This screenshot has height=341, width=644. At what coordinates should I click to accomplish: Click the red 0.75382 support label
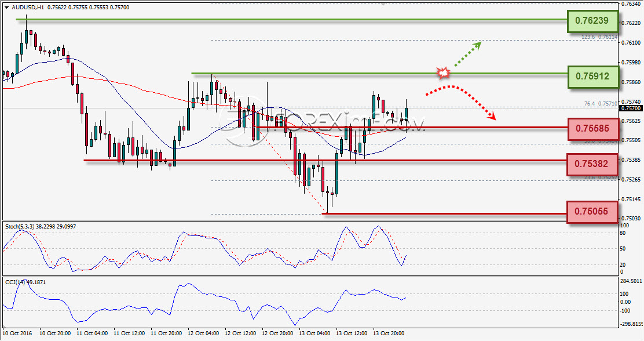(x=592, y=164)
